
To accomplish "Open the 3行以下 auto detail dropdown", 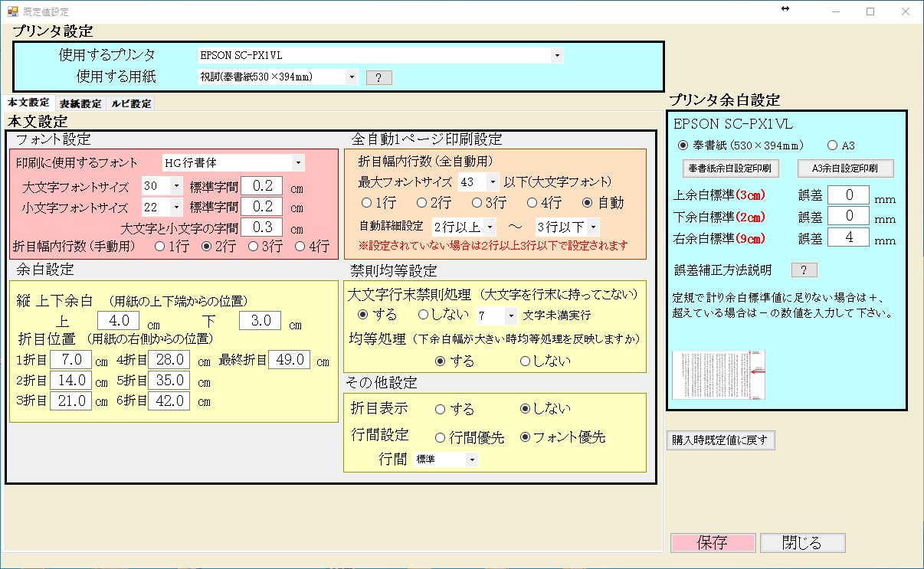I will (593, 226).
